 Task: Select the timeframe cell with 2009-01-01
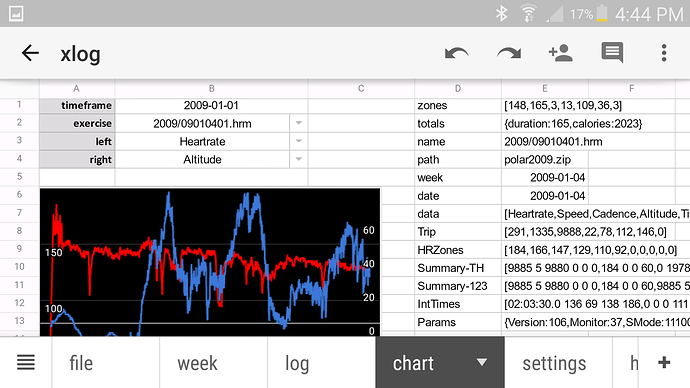click(x=211, y=105)
